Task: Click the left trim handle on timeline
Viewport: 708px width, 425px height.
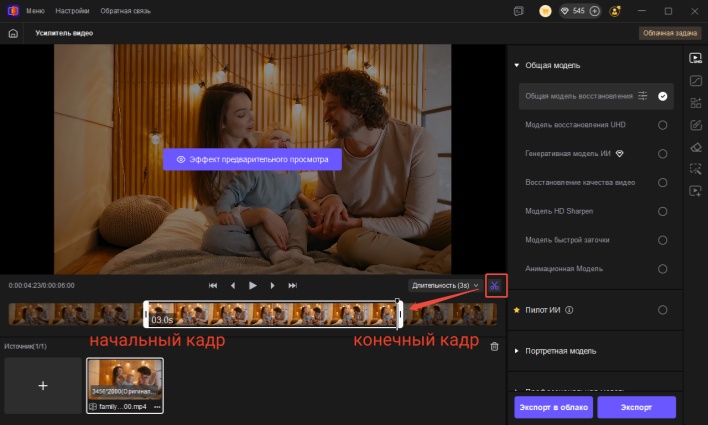Action: click(146, 314)
